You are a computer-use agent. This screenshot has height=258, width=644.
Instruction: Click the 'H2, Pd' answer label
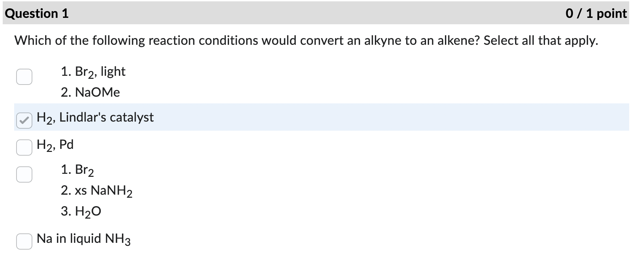point(55,146)
